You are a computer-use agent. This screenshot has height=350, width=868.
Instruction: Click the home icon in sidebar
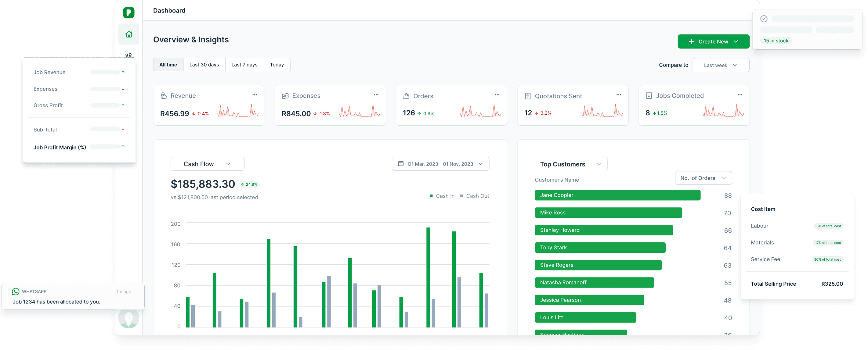point(129,34)
